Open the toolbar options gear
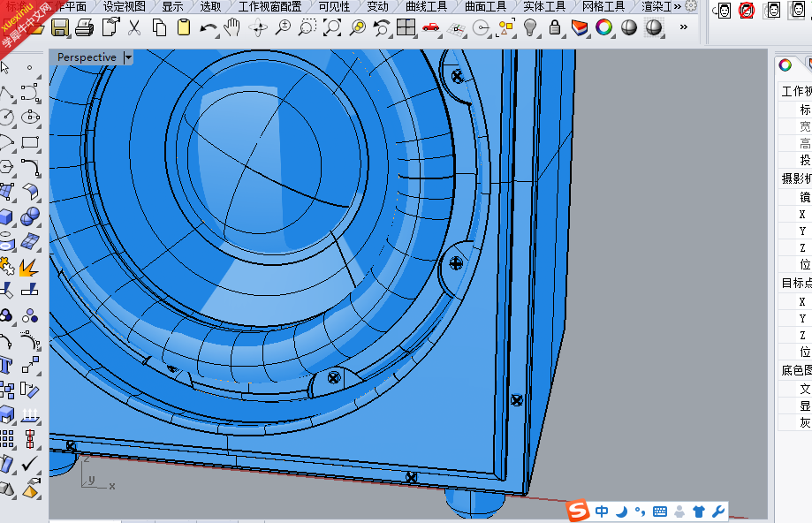812x523 pixels. tap(691, 6)
